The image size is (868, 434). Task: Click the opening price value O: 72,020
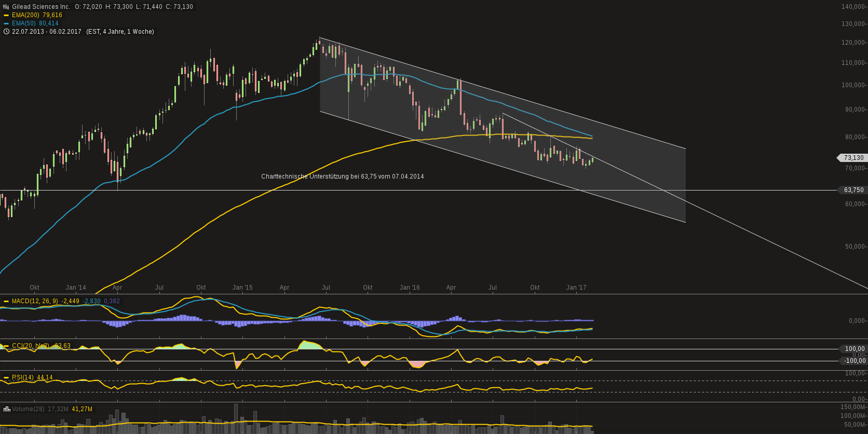[88, 7]
